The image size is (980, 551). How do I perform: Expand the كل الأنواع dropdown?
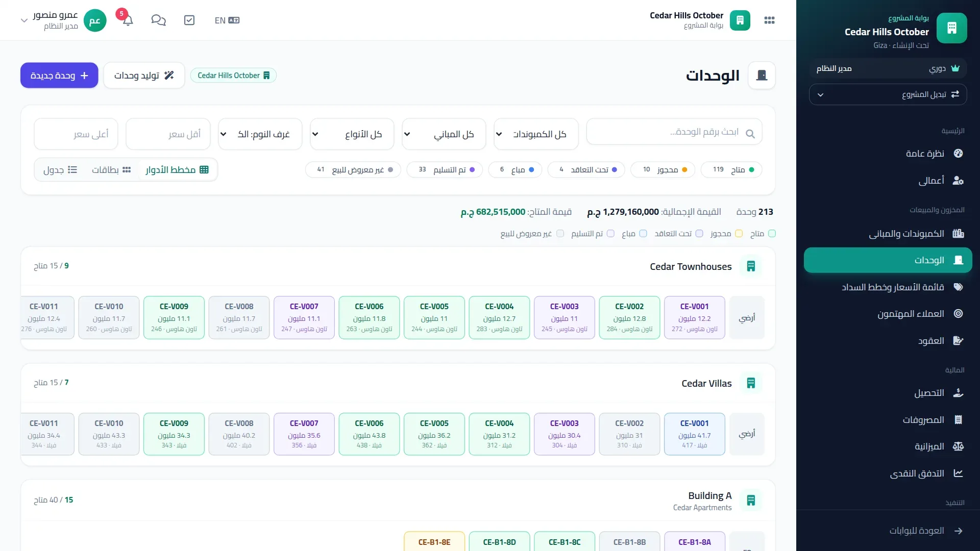352,134
